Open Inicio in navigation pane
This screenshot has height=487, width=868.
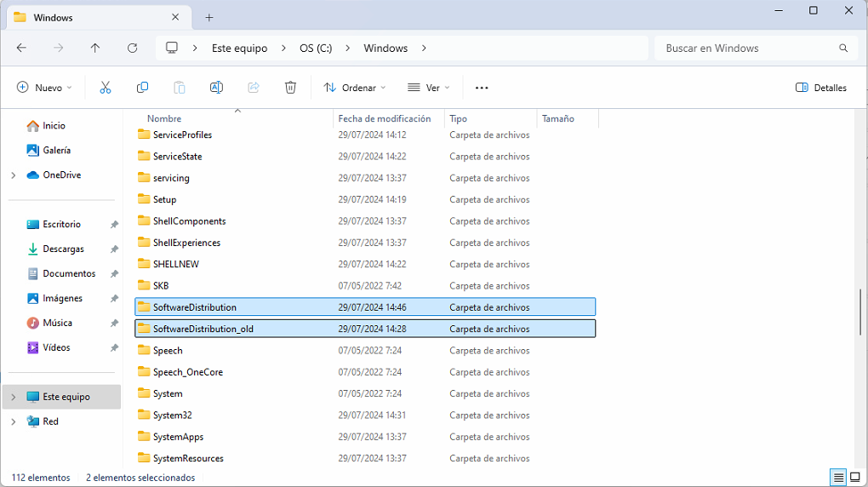pyautogui.click(x=54, y=126)
